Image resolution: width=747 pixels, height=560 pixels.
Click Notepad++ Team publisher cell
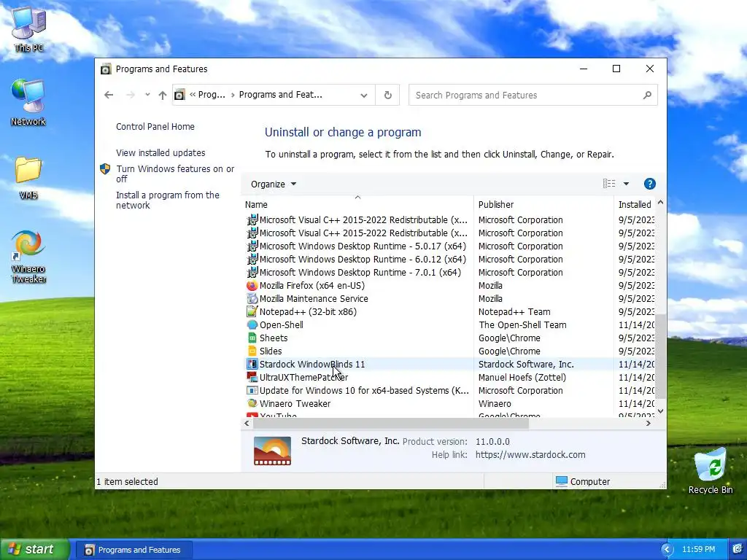[x=514, y=312]
